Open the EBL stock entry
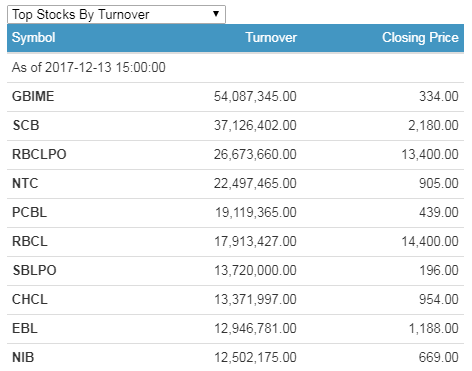 (x=235, y=329)
